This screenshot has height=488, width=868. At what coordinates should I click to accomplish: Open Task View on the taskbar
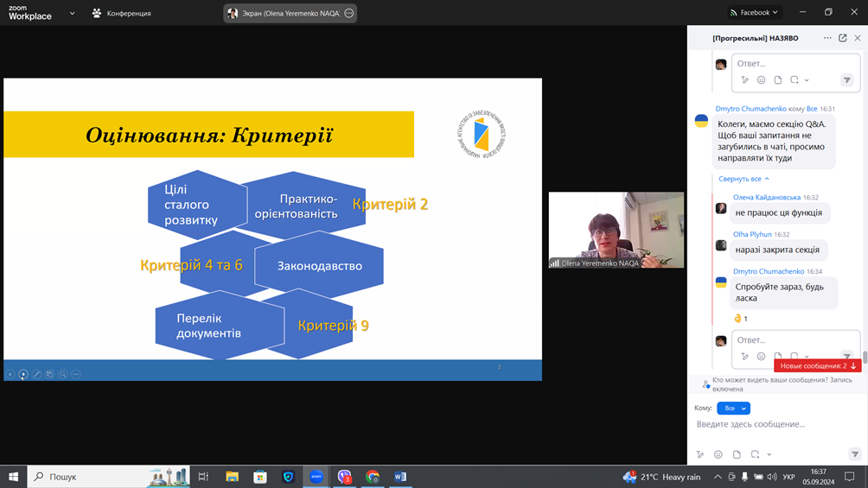(203, 477)
